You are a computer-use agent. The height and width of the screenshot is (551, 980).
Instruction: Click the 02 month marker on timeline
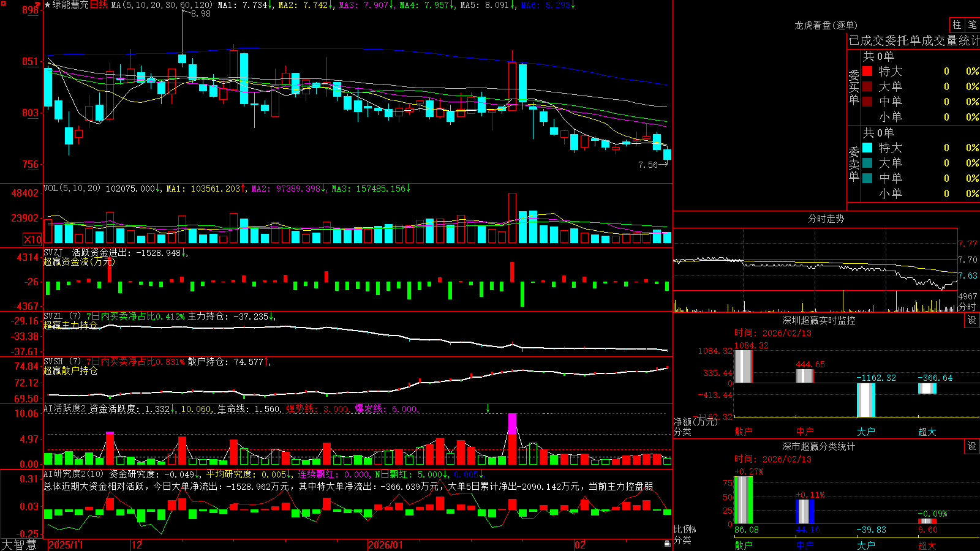tap(580, 545)
